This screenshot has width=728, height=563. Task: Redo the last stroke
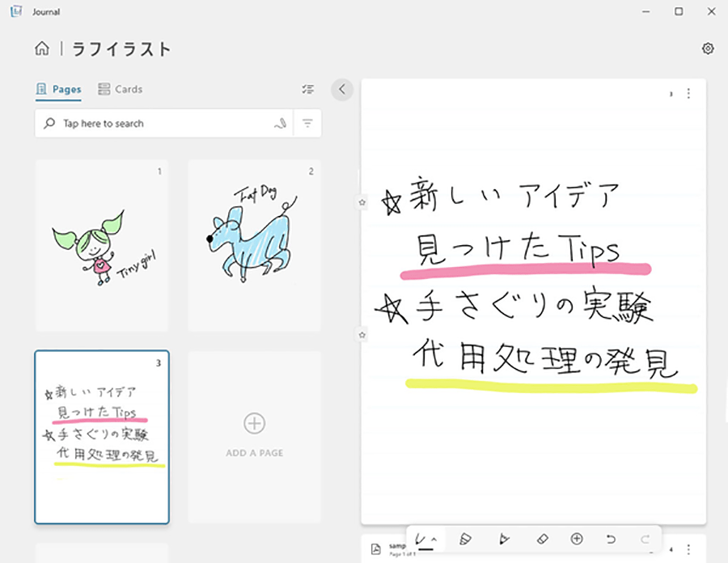[x=645, y=540]
